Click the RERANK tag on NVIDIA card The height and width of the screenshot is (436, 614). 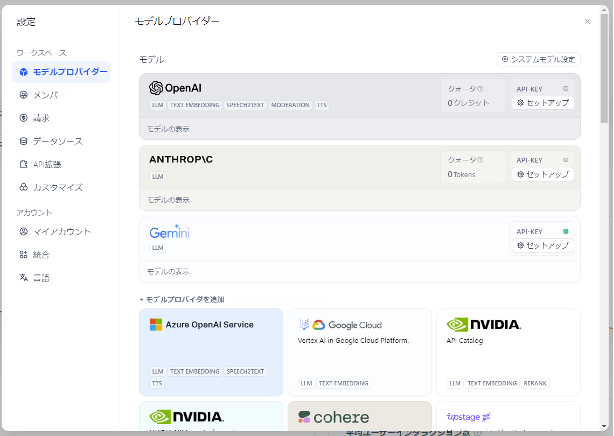click(535, 383)
